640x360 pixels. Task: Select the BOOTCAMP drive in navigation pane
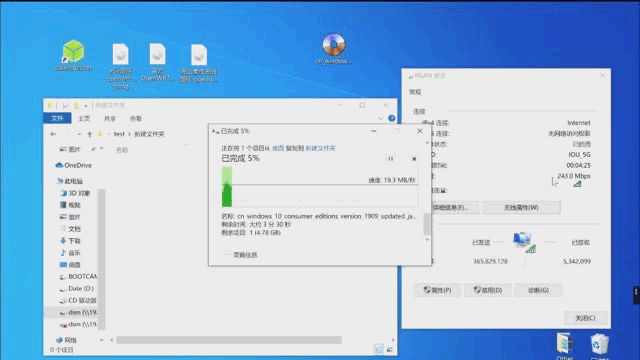click(78, 276)
